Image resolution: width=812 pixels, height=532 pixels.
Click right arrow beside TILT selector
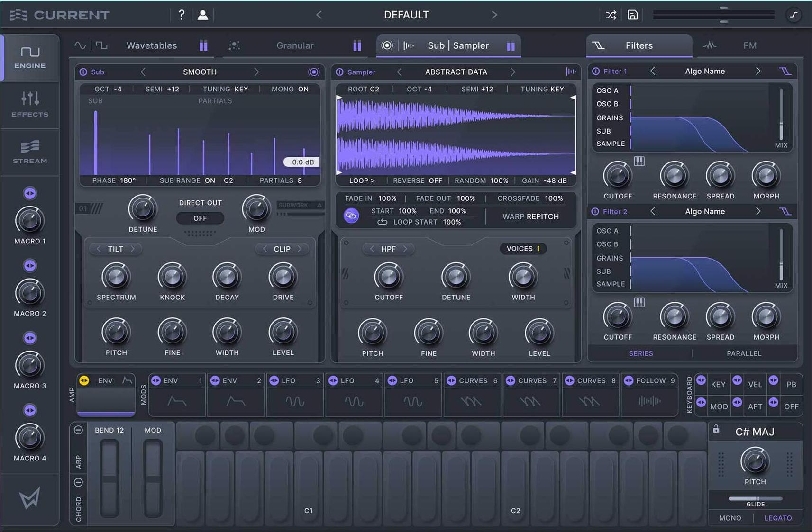pyautogui.click(x=133, y=249)
